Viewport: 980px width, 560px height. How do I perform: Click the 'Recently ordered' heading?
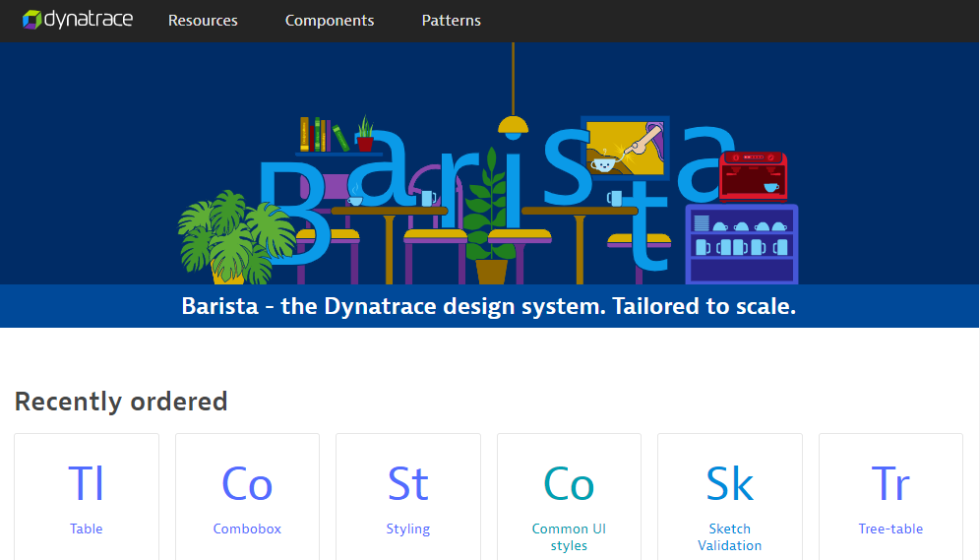pyautogui.click(x=121, y=402)
